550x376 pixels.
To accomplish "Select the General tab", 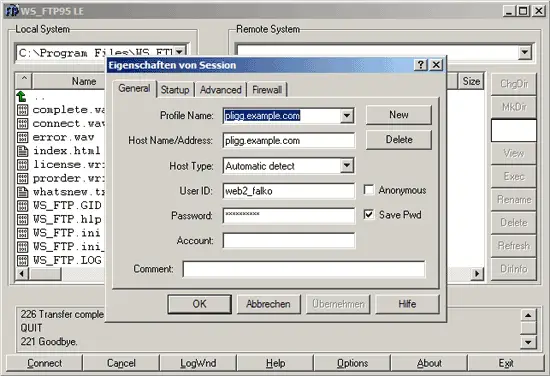I will (x=134, y=88).
